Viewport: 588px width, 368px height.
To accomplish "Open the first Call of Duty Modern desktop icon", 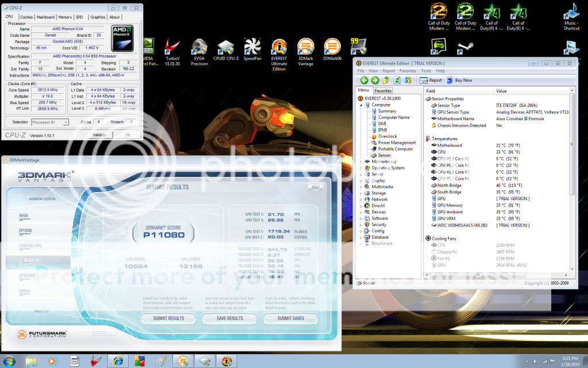I will tap(439, 17).
